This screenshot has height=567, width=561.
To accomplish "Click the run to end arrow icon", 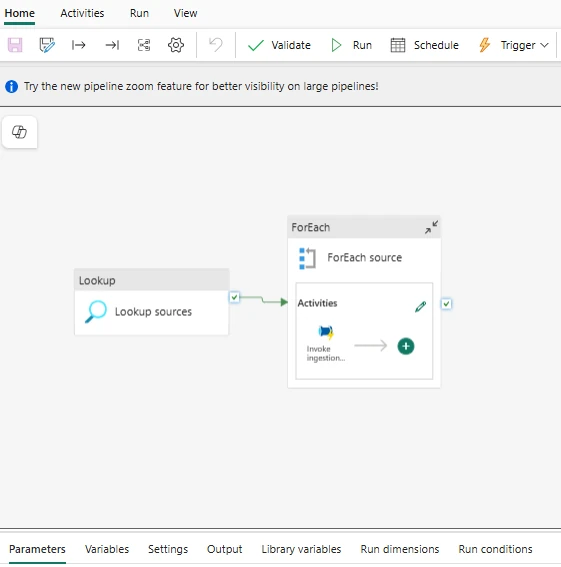I will coord(112,45).
